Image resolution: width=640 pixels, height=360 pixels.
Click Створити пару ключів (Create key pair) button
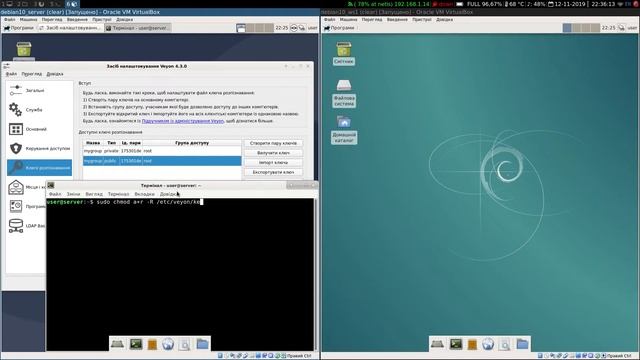click(x=273, y=143)
